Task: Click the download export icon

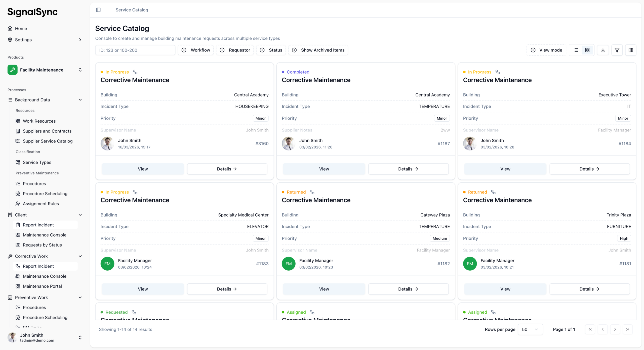Action: (603, 50)
